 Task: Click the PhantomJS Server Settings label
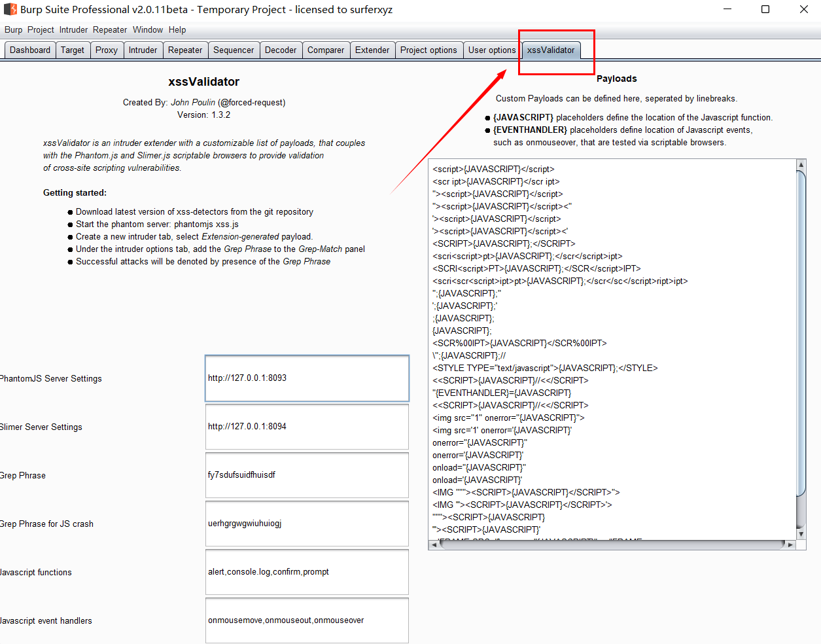coord(50,378)
